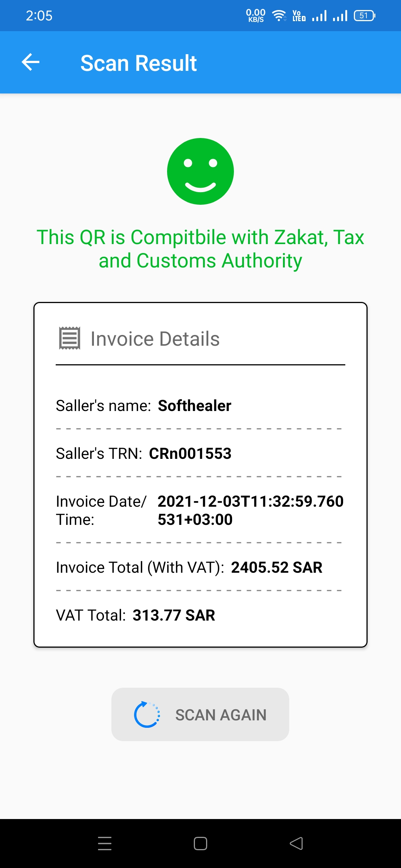This screenshot has width=401, height=868.
Task: Tap the green smiley face icon
Action: [x=200, y=171]
